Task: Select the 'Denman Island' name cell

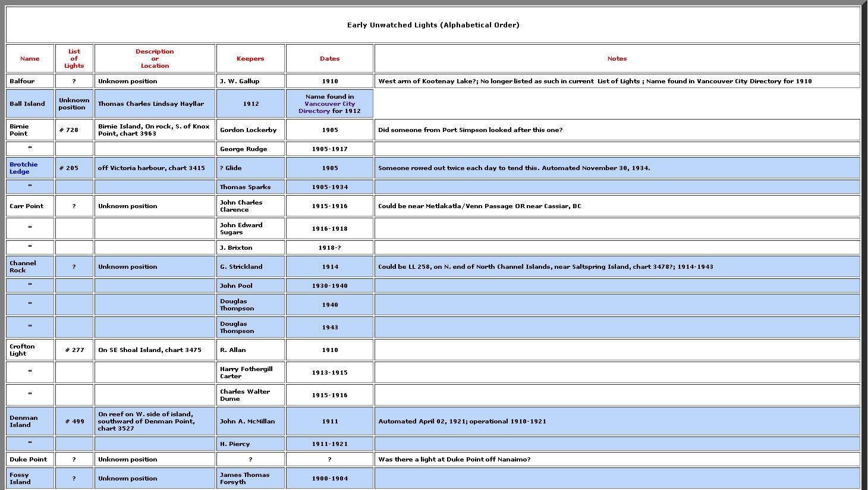Action: tap(30, 421)
